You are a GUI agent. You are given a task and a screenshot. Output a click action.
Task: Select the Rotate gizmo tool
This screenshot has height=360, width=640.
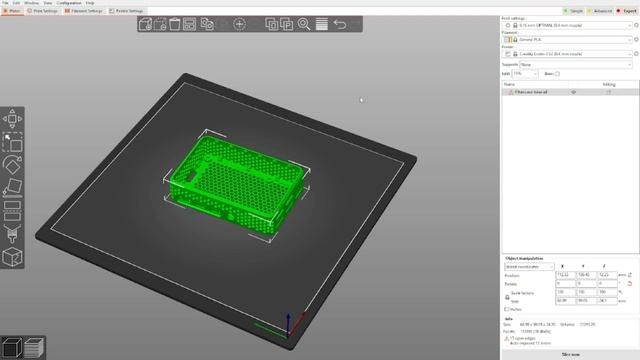pos(12,165)
